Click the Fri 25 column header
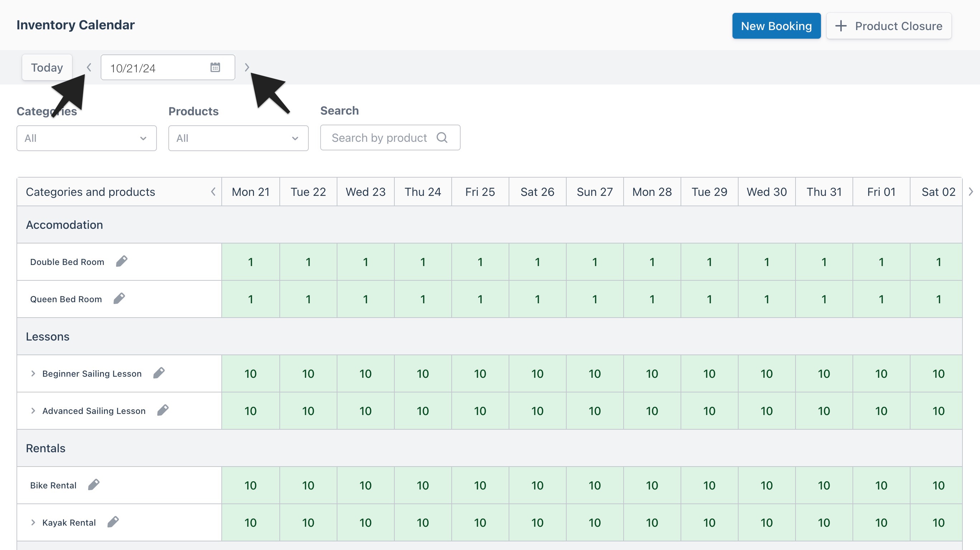The image size is (980, 550). (x=480, y=192)
